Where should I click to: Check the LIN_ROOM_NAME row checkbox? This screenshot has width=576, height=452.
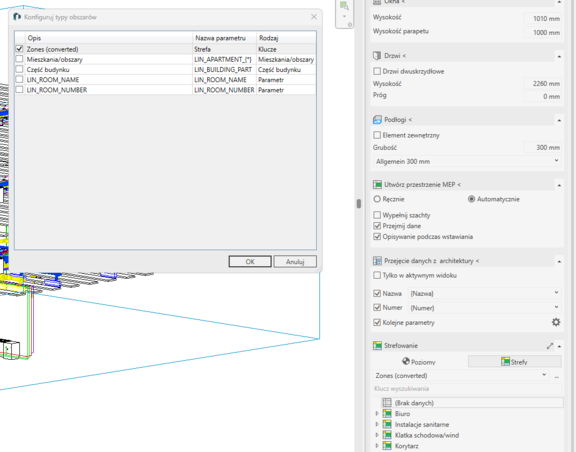[19, 79]
